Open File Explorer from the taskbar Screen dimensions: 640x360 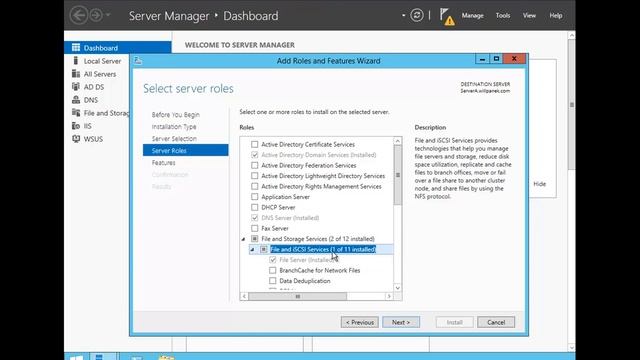click(x=166, y=358)
